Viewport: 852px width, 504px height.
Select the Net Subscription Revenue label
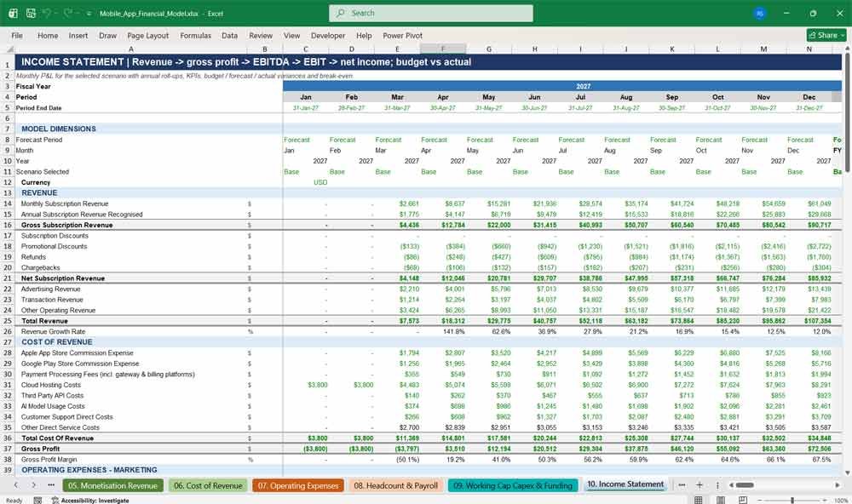coord(62,278)
